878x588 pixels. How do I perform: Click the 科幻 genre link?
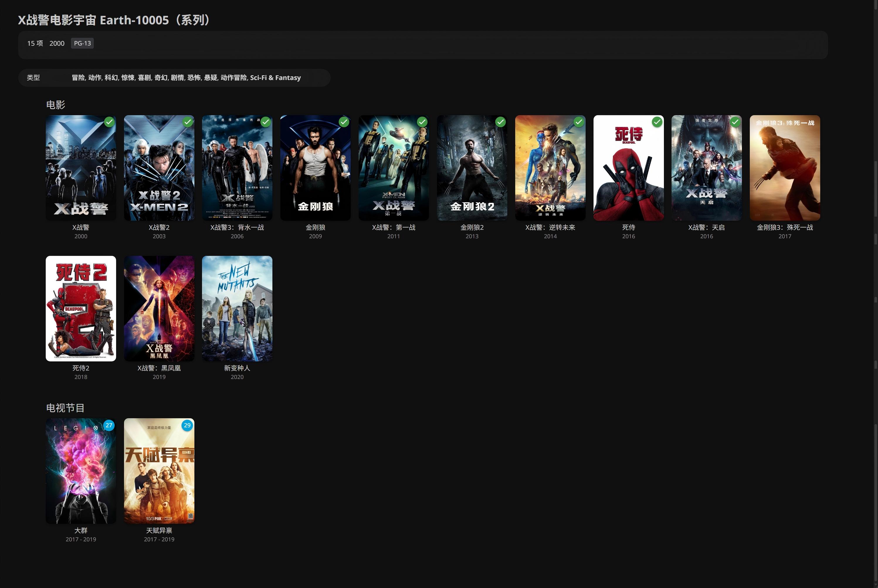pos(111,78)
